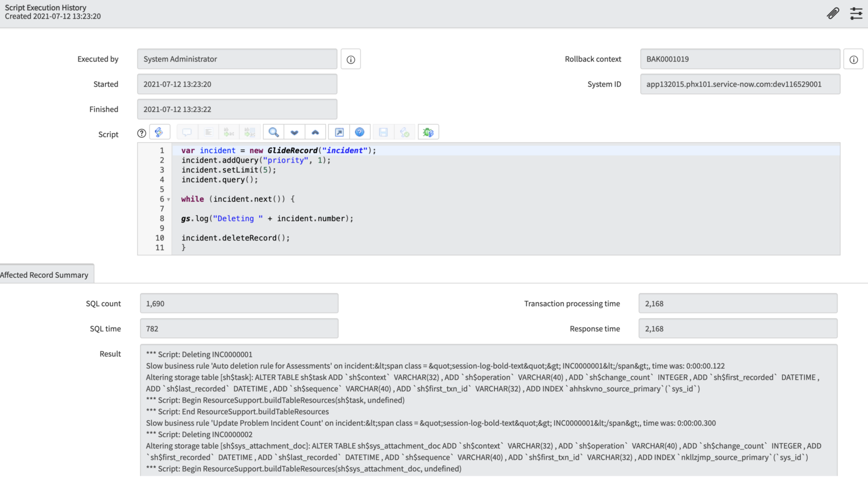This screenshot has height=480, width=868.
Task: Open script editor help via question mark icon
Action: 360,132
